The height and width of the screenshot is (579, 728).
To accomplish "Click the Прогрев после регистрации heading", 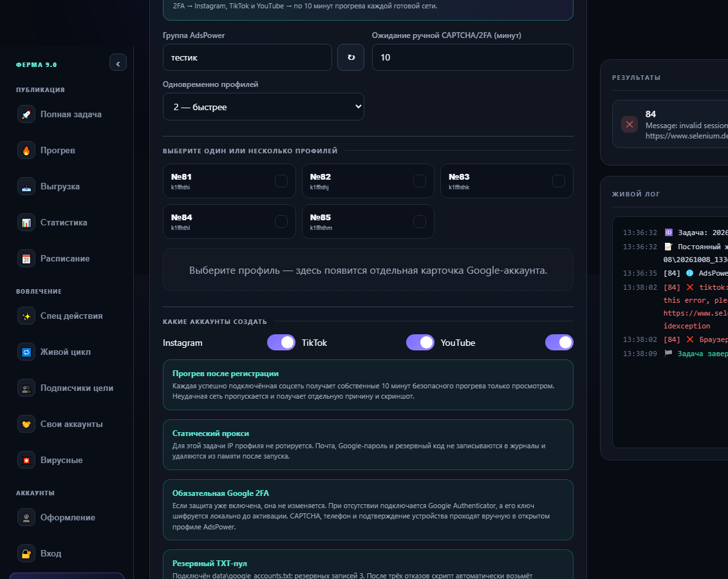I will click(x=226, y=374).
